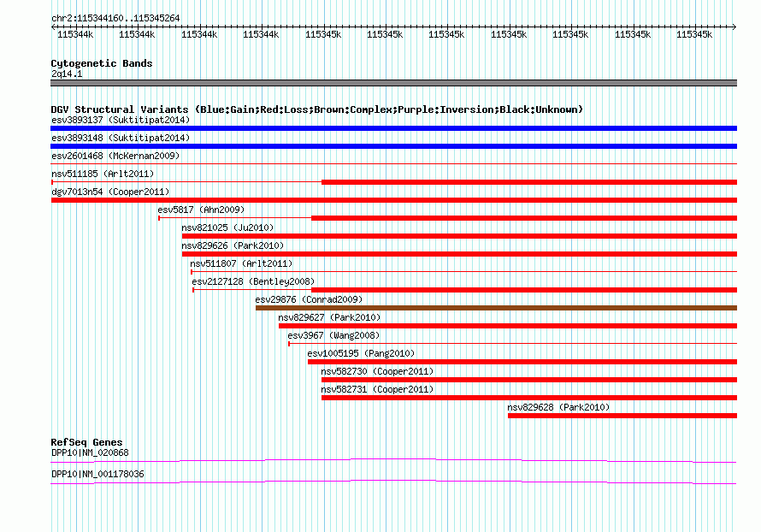Select the esv3893148 blue gain bar

click(393, 146)
